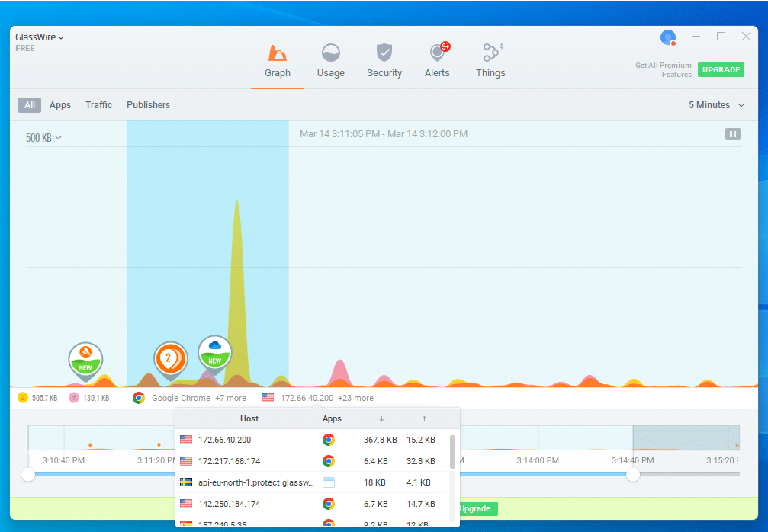Click the Host column header
Image resolution: width=768 pixels, height=532 pixels.
tap(249, 419)
